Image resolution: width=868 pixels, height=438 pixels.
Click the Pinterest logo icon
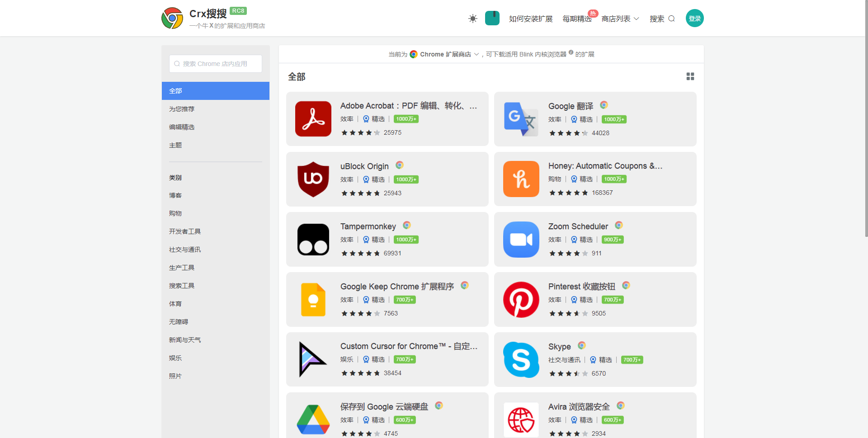521,300
